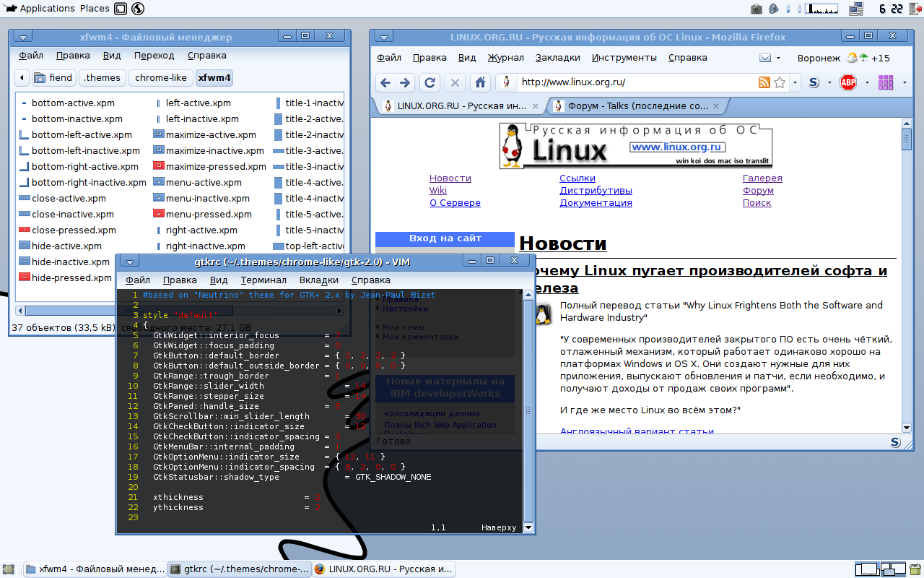The image size is (924, 578).
Task: Click the Adblock Plus ABP icon
Action: 848,82
